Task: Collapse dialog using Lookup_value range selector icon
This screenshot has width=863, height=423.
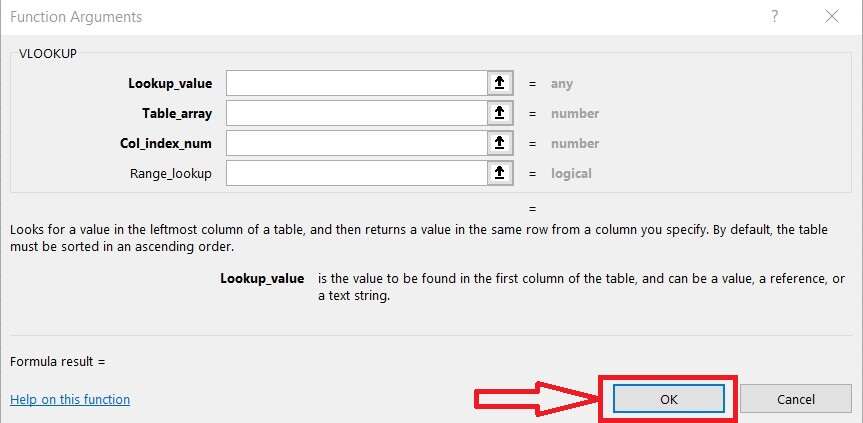Action: 499,84
